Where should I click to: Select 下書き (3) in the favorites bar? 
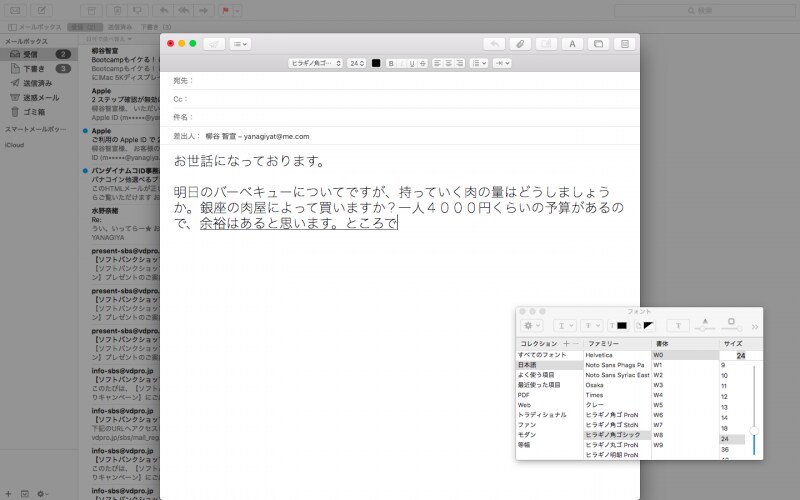tap(156, 27)
